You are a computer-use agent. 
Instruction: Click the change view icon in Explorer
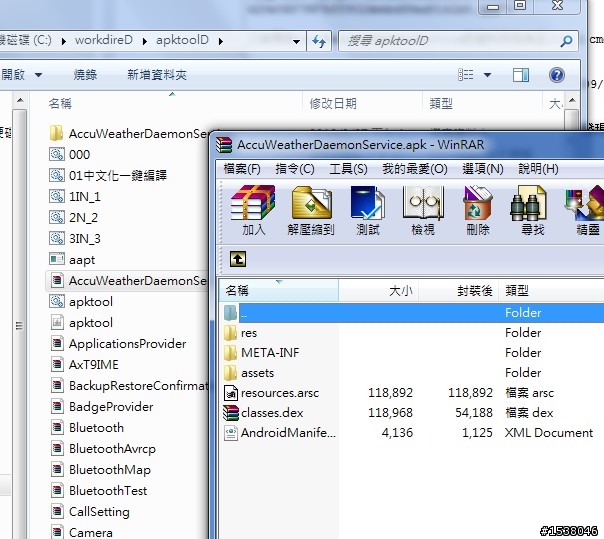(x=465, y=75)
